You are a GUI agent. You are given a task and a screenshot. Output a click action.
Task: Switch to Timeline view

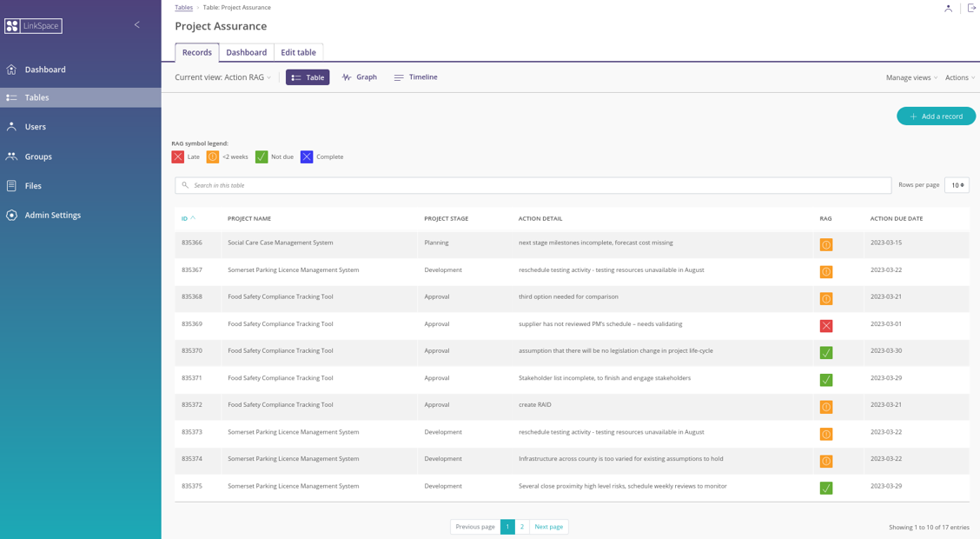[415, 77]
